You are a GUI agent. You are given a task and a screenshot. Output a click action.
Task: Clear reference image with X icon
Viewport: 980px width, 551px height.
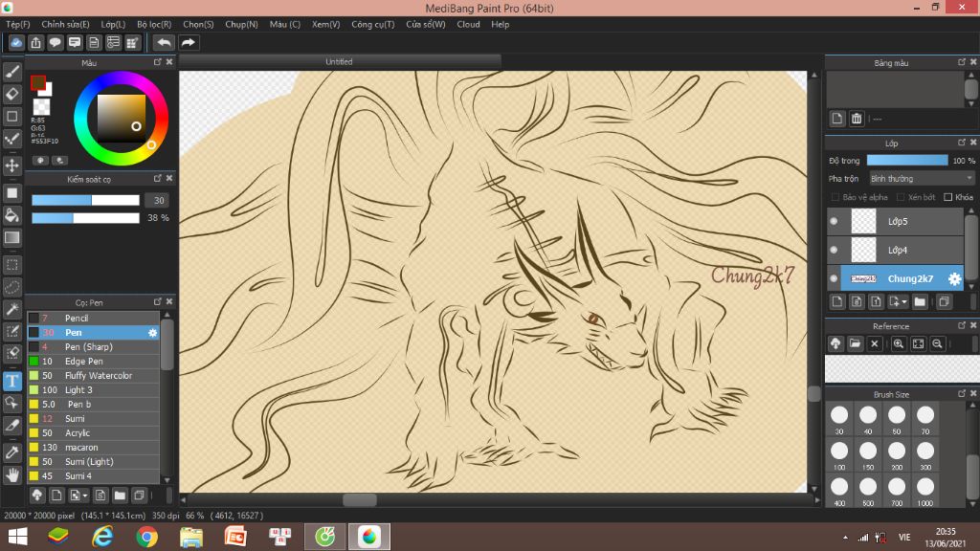875,343
